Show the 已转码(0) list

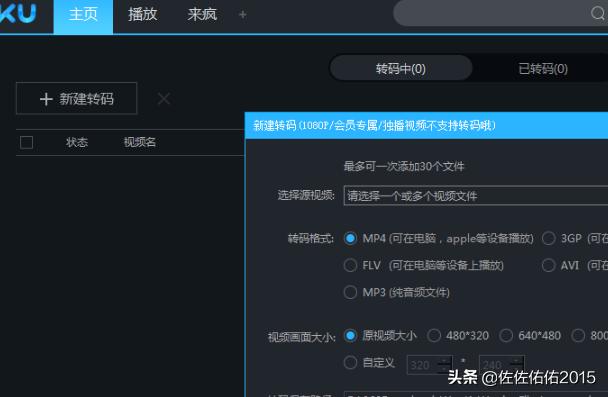pyautogui.click(x=543, y=69)
